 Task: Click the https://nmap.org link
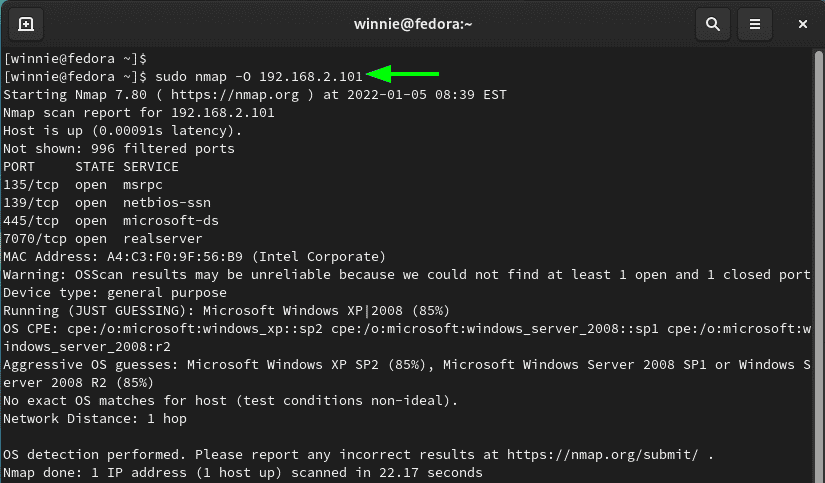click(235, 95)
